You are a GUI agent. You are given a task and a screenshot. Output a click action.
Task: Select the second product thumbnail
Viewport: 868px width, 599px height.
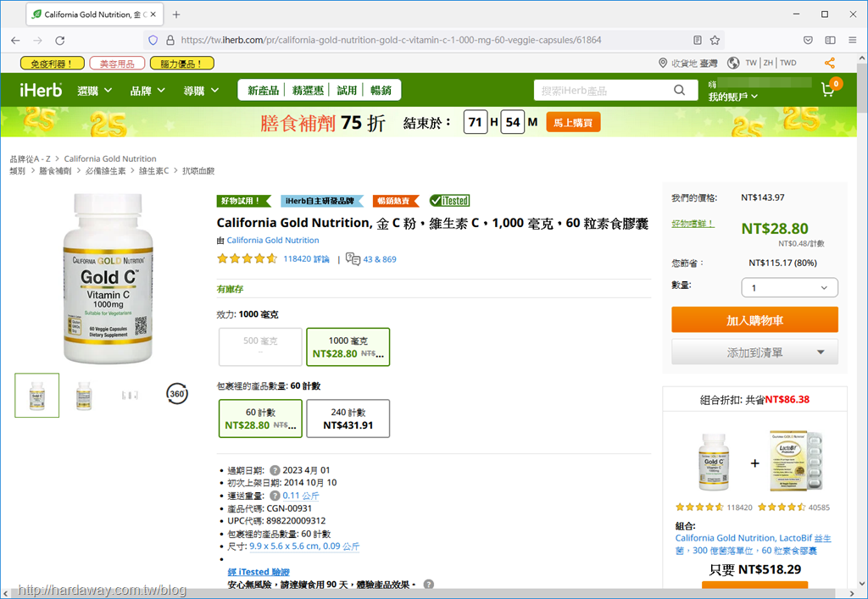point(84,395)
